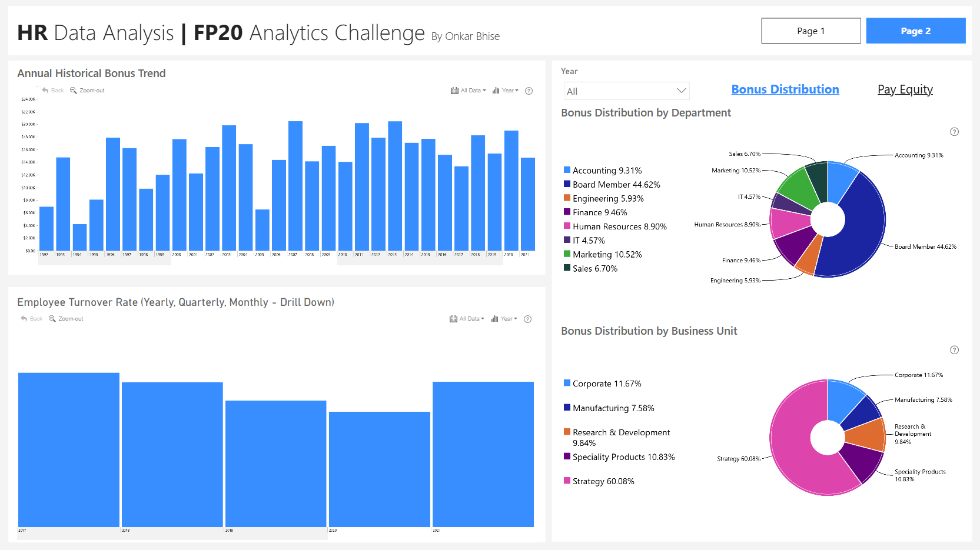Image resolution: width=980 pixels, height=550 pixels.
Task: Select Board Member legend color swatch
Action: point(567,184)
